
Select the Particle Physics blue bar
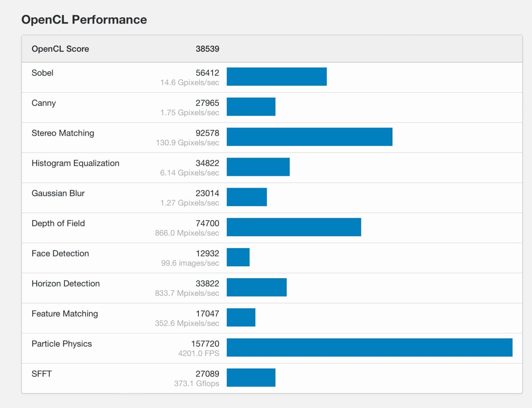click(x=369, y=347)
